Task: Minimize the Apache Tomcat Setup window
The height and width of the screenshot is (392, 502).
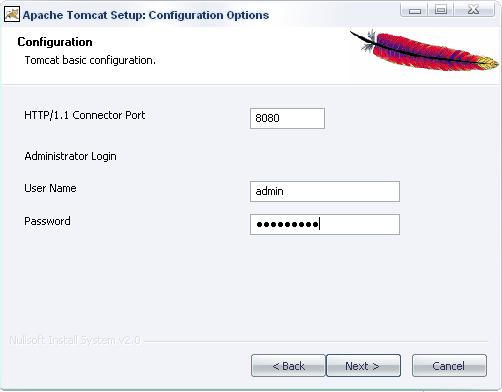Action: coord(415,10)
